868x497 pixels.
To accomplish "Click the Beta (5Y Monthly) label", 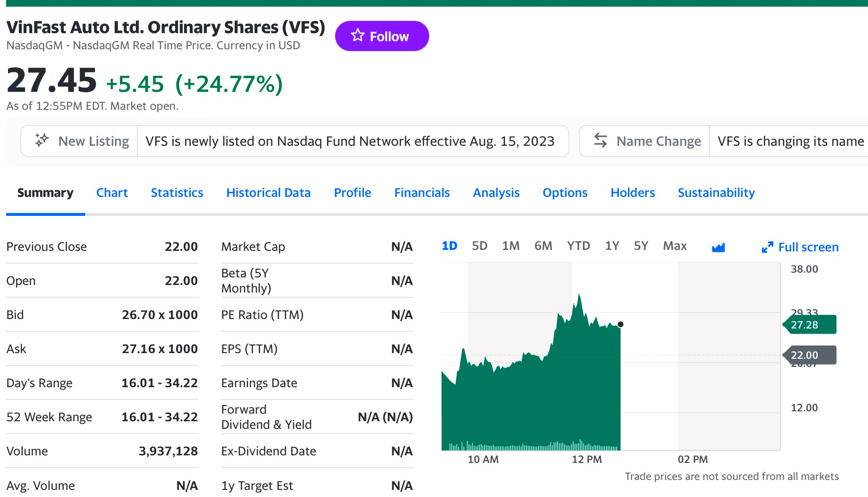I will [x=246, y=281].
